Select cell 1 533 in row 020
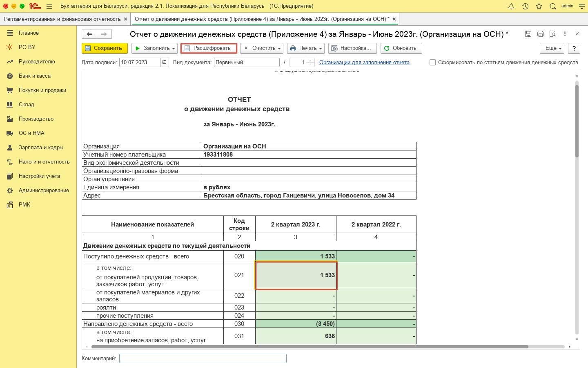Viewport: 588px width, 368px height. click(x=296, y=256)
